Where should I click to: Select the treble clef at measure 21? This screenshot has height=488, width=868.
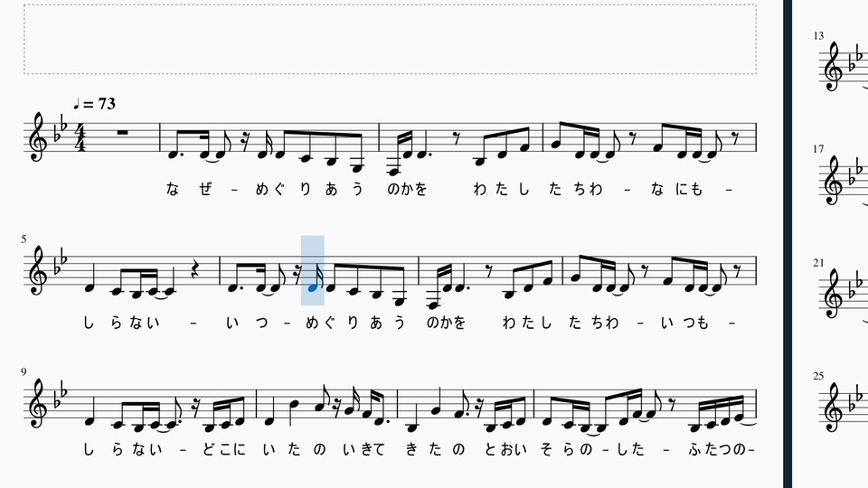(x=834, y=294)
